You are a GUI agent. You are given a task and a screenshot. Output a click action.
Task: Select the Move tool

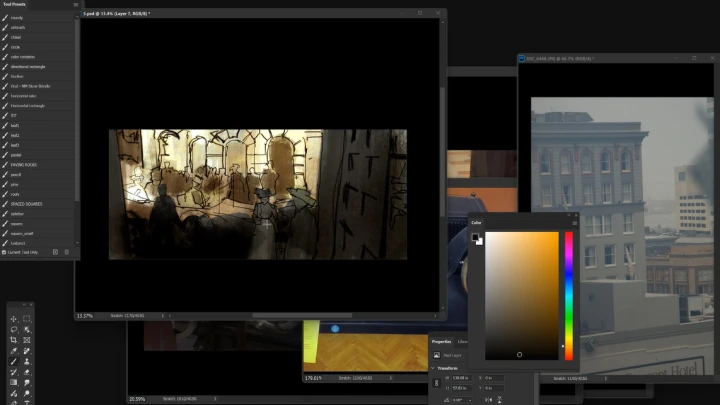point(14,318)
